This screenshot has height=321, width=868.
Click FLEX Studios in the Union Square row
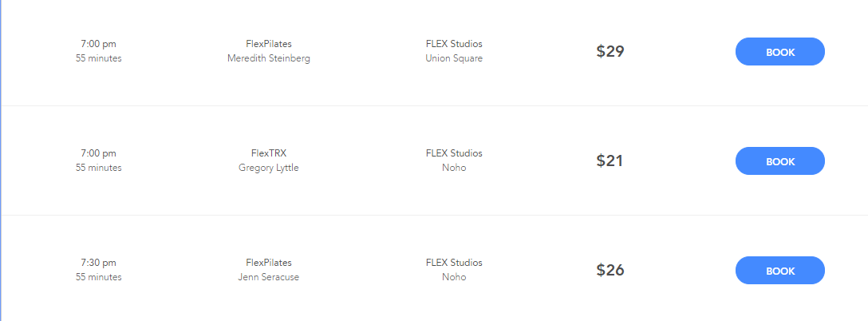tap(454, 44)
